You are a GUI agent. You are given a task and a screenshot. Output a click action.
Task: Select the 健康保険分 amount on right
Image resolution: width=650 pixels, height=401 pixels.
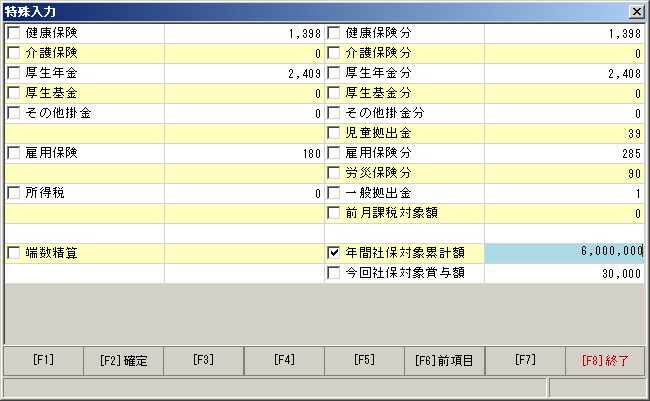point(564,34)
